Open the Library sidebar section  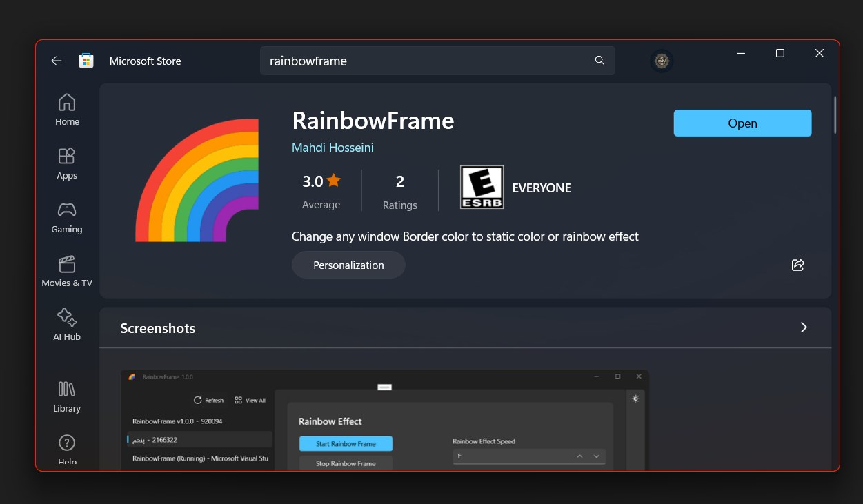coord(67,396)
